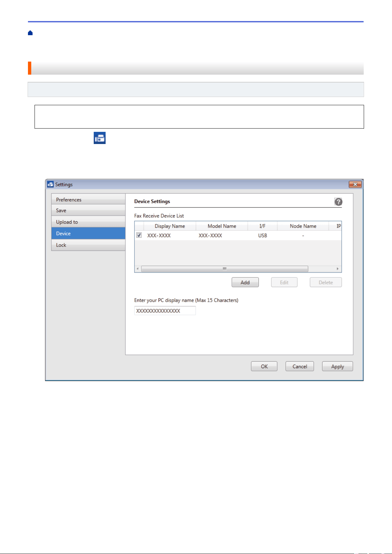
Task: Click the Apply button
Action: (x=337, y=366)
